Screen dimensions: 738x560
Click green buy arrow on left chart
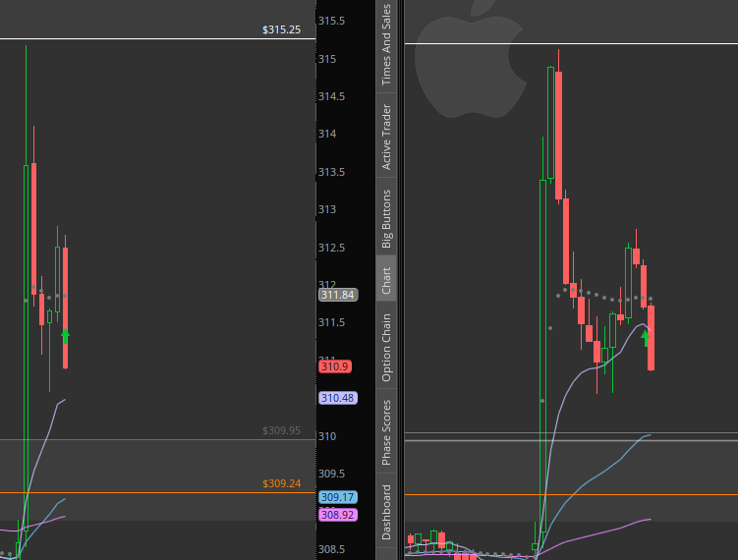[66, 335]
